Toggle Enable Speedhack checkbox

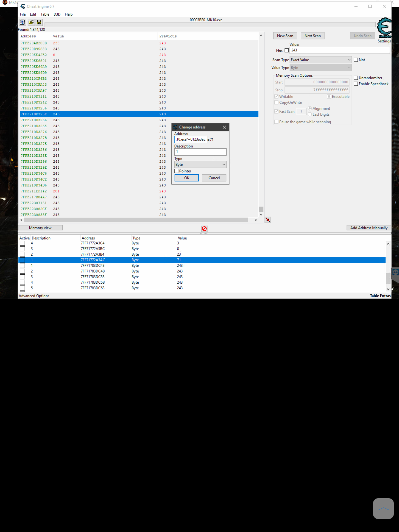point(356,84)
